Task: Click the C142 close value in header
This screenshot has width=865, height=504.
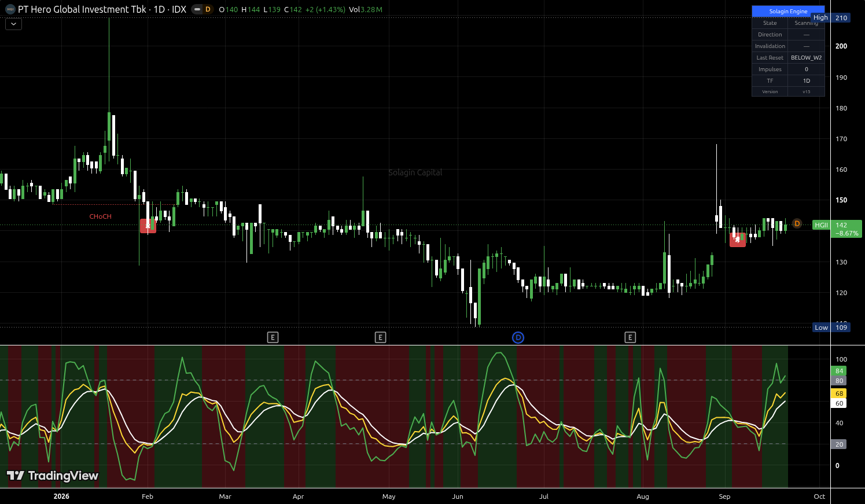Action: 293,9
